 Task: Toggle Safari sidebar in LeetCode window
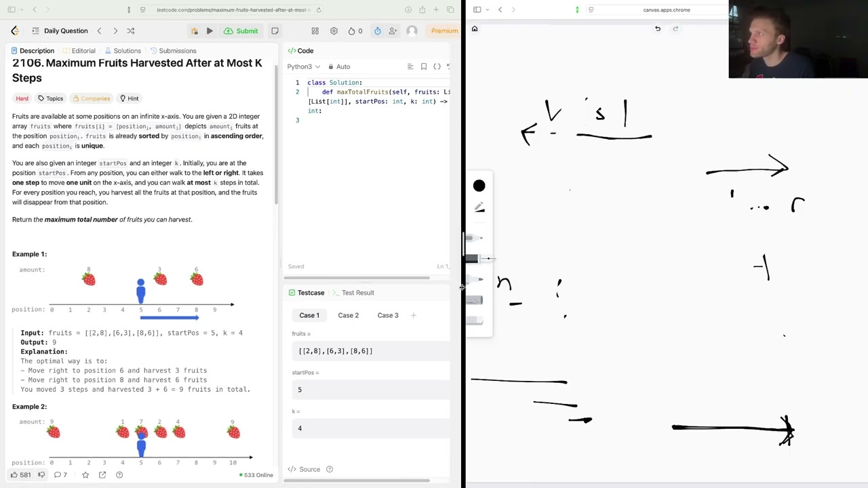(x=13, y=9)
